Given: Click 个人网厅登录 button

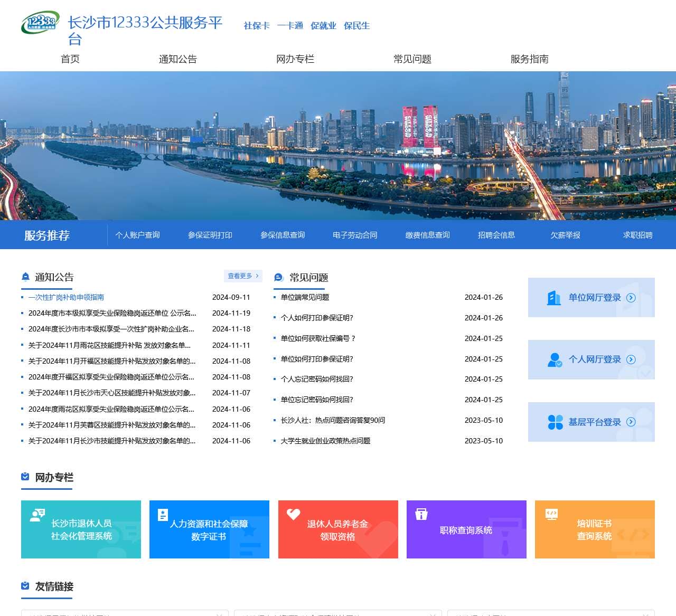Looking at the screenshot, I should (x=591, y=359).
